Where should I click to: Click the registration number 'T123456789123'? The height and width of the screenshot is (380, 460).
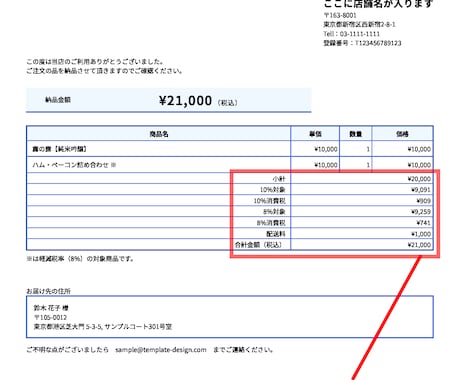coord(378,43)
